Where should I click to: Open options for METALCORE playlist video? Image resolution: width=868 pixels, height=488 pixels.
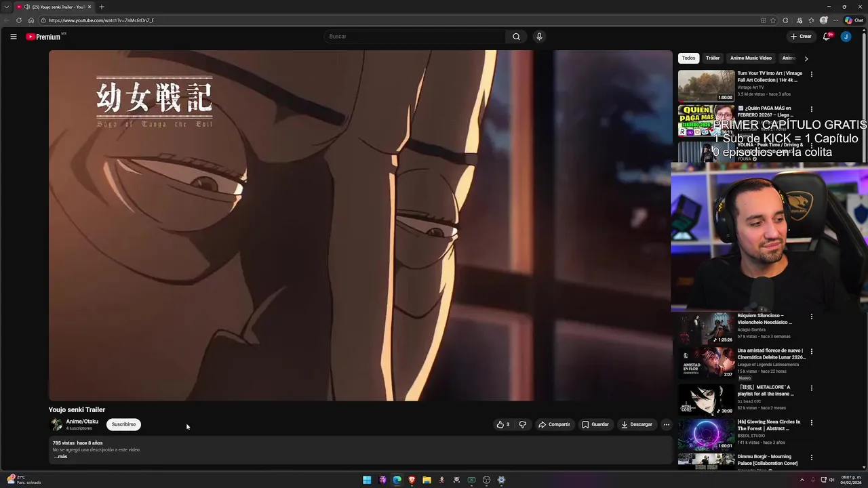click(x=811, y=388)
